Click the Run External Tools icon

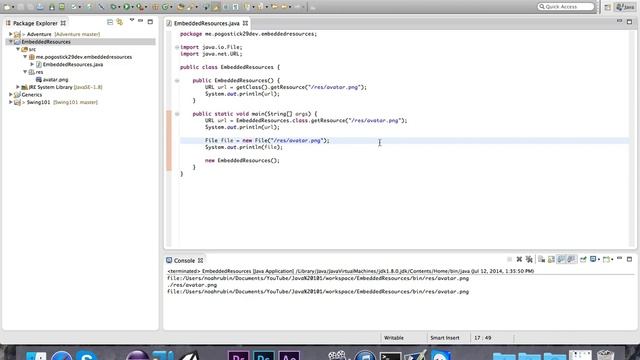pos(140,7)
